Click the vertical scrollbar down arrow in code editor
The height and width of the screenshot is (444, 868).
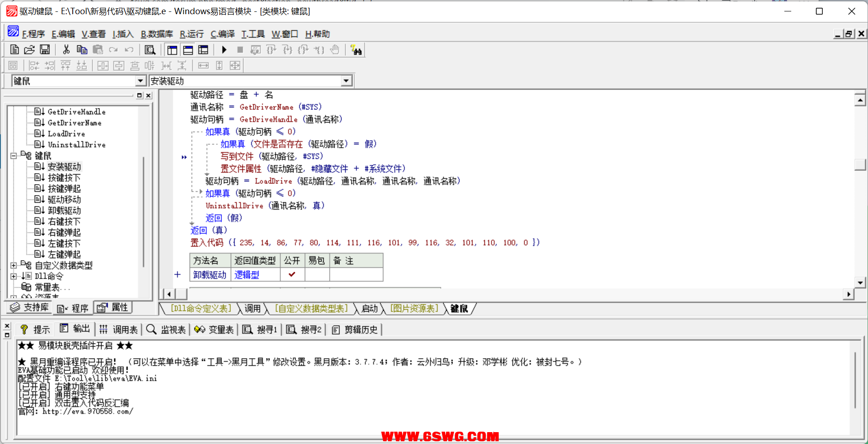pyautogui.click(x=860, y=283)
